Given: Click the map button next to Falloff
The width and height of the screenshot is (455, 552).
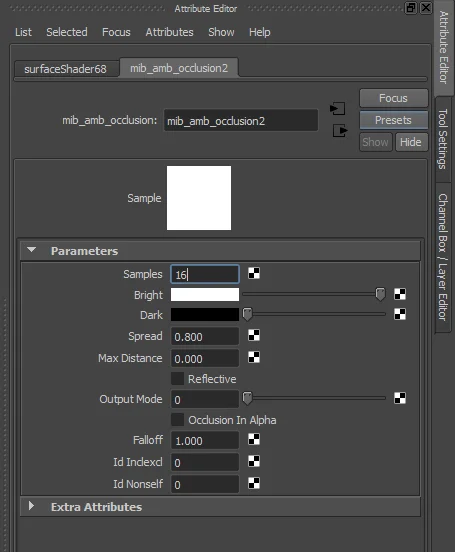Looking at the screenshot, I should [x=254, y=439].
